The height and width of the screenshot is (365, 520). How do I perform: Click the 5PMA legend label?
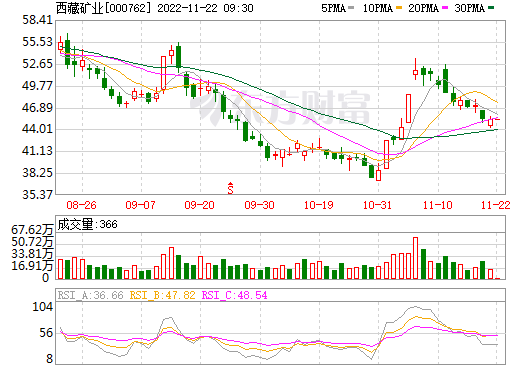point(333,8)
